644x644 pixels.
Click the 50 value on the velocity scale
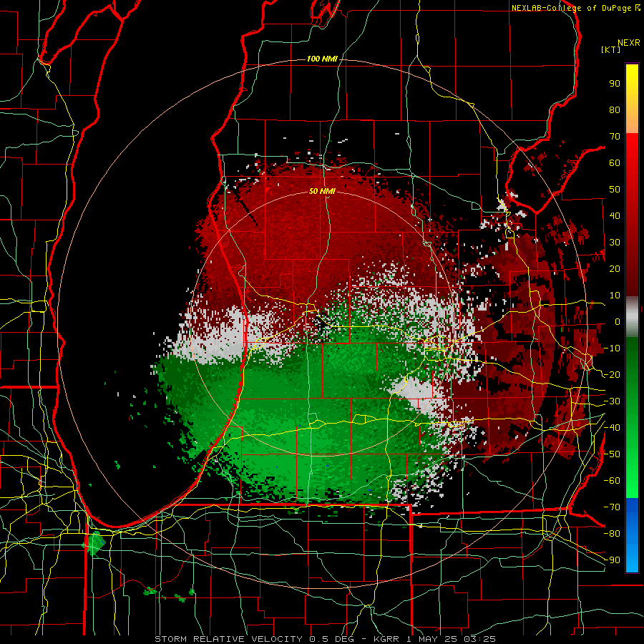point(615,190)
